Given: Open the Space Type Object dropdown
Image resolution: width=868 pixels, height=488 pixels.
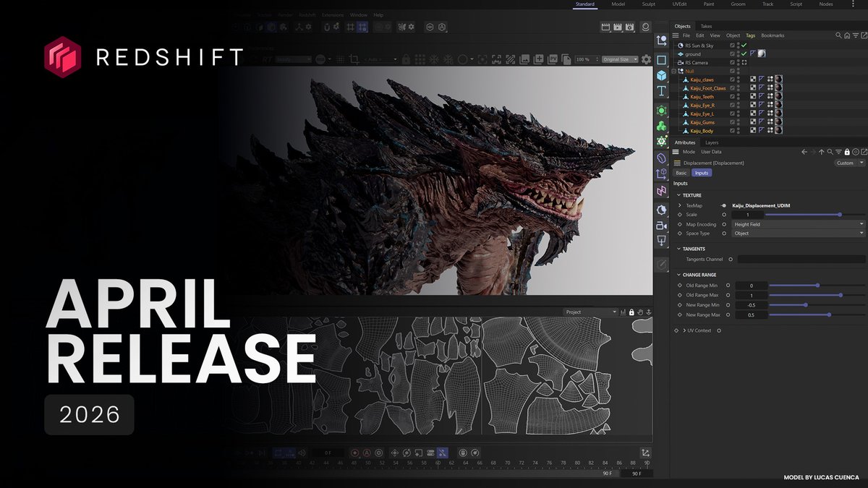Looking at the screenshot, I should point(799,233).
